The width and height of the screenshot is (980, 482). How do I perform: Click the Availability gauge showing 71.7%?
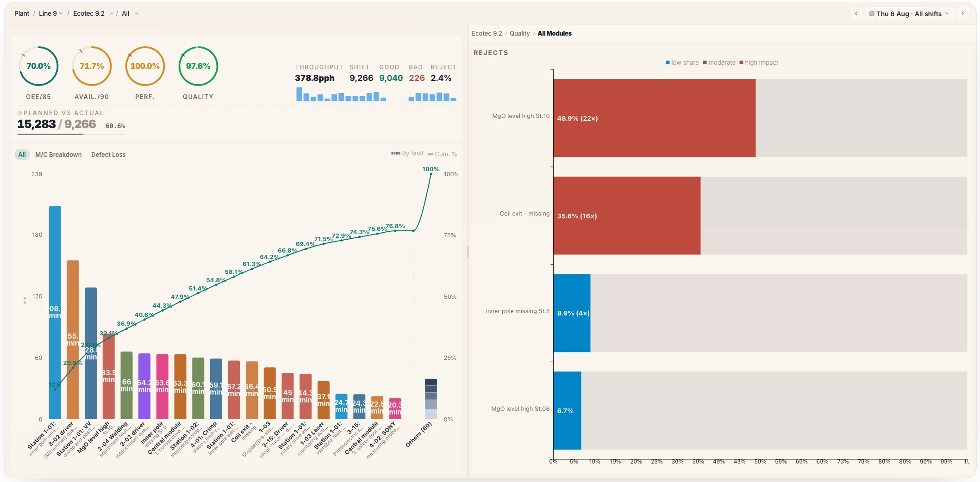click(x=92, y=66)
